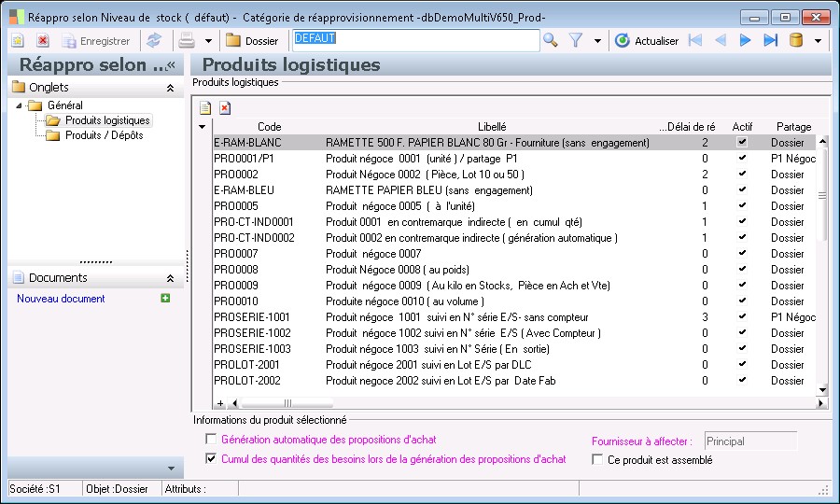Image resolution: width=840 pixels, height=504 pixels.
Task: Sort by Libellé column header
Action: [492, 127]
